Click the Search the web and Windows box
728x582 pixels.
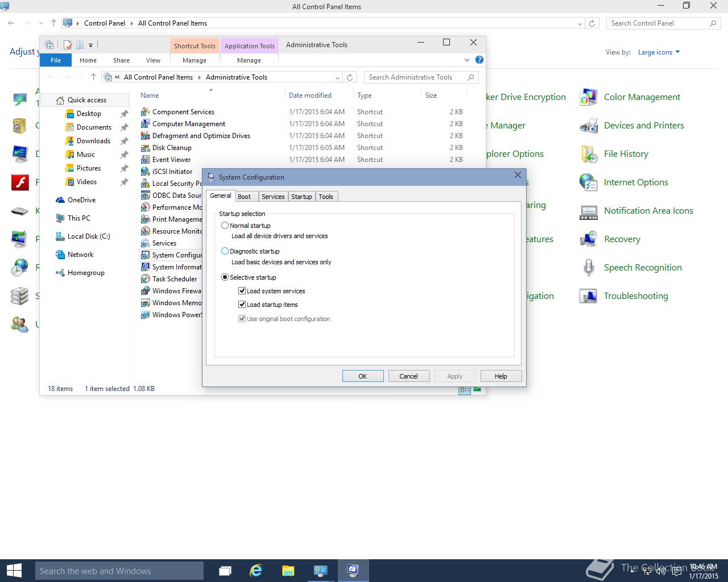click(119, 571)
